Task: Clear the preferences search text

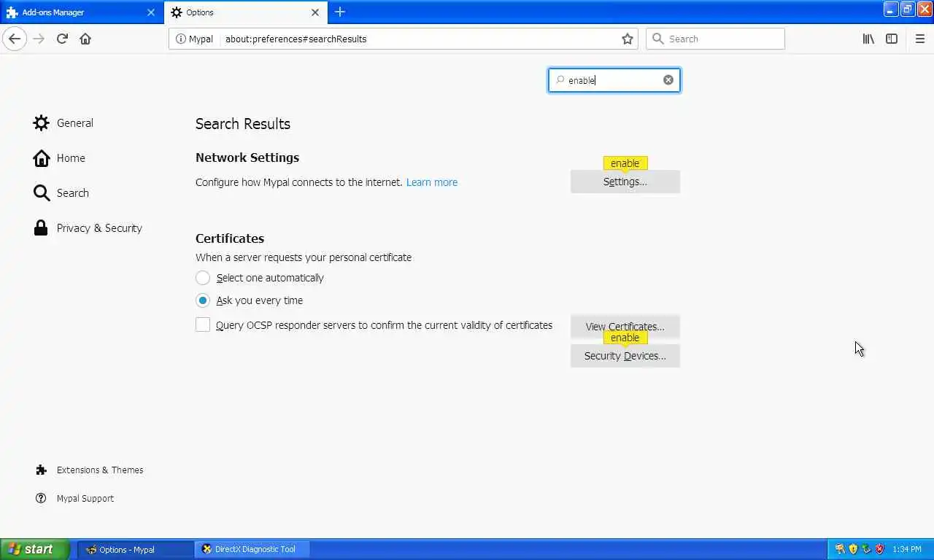Action: click(668, 80)
